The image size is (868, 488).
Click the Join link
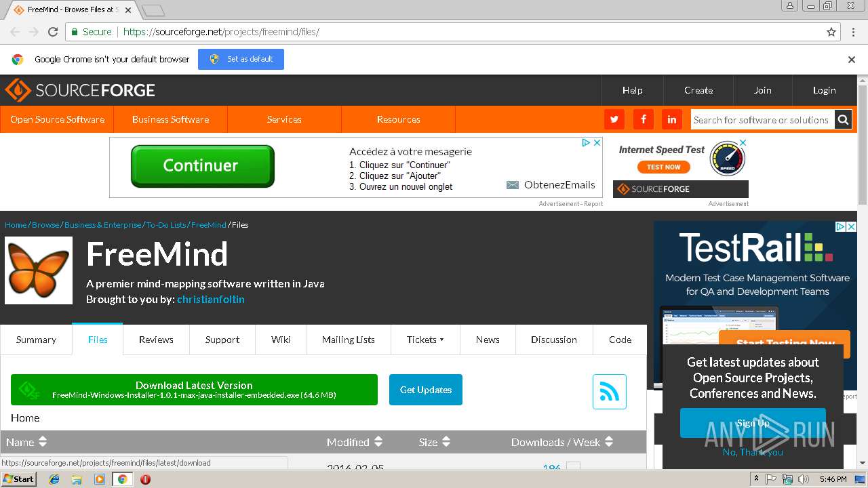coord(763,90)
